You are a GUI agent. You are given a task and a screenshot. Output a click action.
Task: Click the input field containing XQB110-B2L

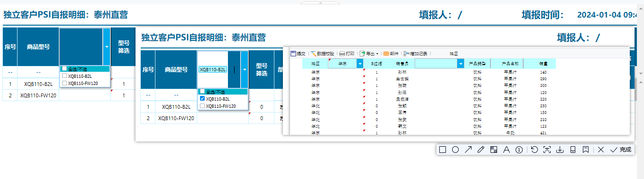click(x=212, y=69)
